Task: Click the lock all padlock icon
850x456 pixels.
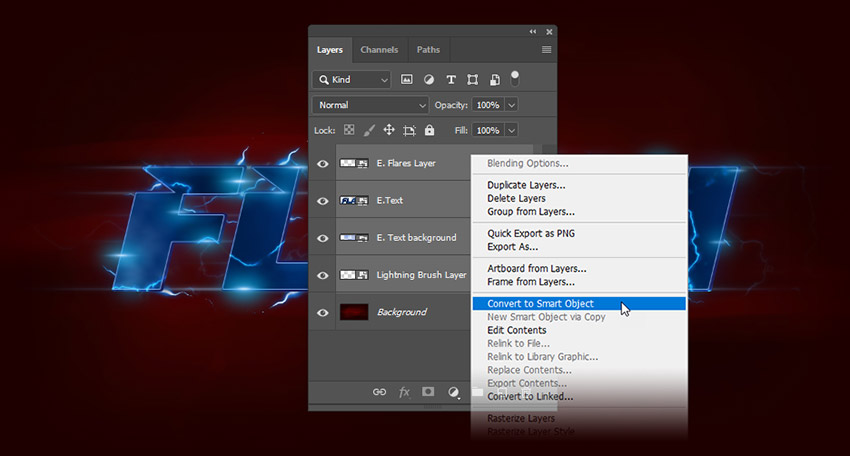Action: point(429,130)
